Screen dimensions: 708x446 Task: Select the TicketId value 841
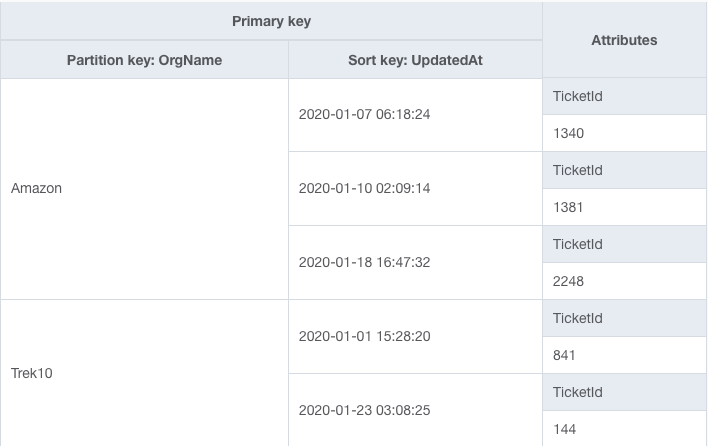pyautogui.click(x=564, y=355)
